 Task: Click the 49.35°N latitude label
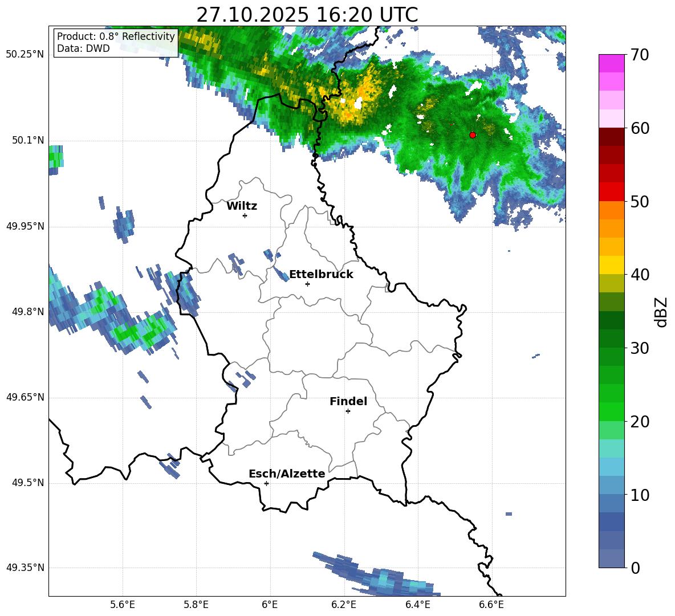click(25, 568)
